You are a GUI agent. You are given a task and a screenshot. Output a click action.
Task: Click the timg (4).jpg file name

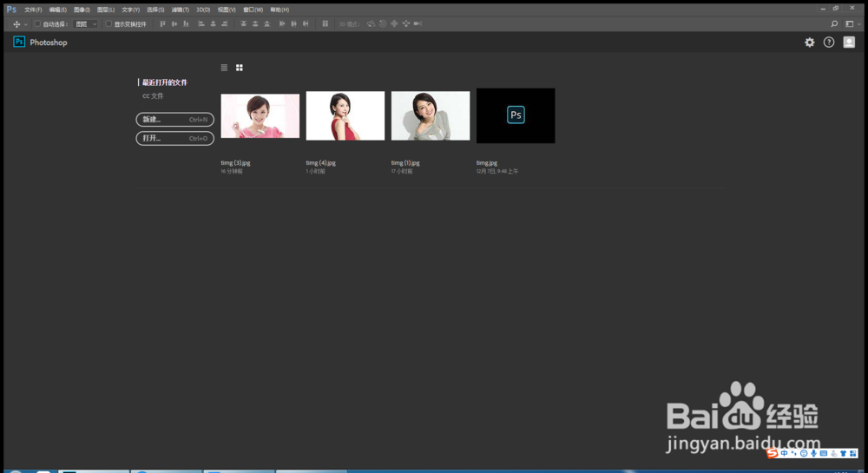tap(321, 162)
